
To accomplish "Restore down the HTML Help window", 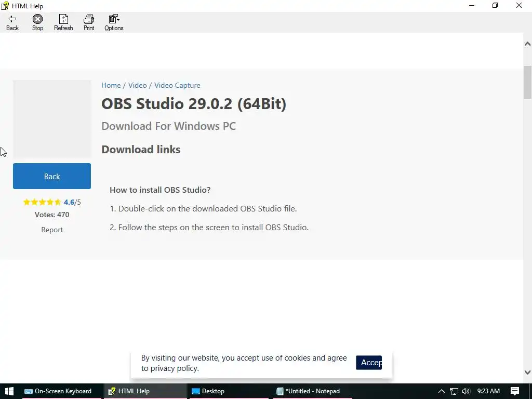I will (x=495, y=5).
